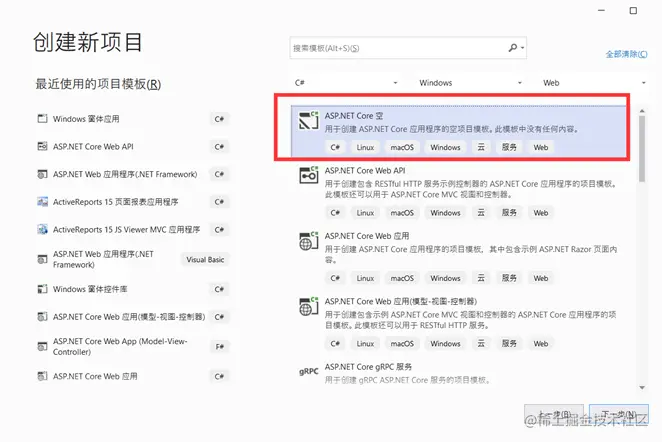The width and height of the screenshot is (662, 442).
Task: Select the ASP.NET Core gRPC 服务 template
Action: tap(368, 367)
